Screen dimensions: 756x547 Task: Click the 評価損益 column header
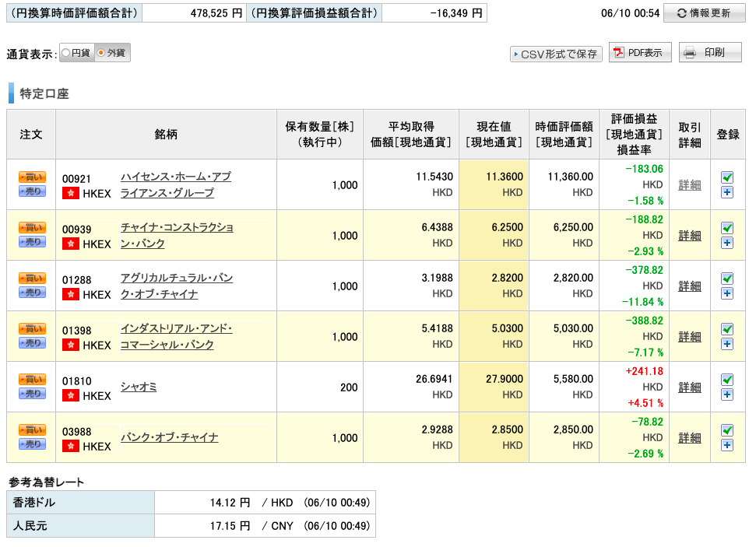634,135
